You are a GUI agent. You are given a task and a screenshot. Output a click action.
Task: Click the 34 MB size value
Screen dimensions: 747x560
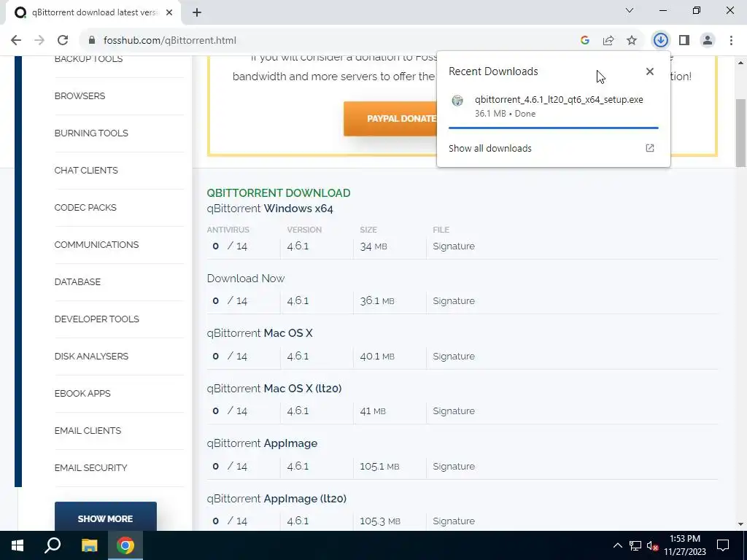point(373,246)
